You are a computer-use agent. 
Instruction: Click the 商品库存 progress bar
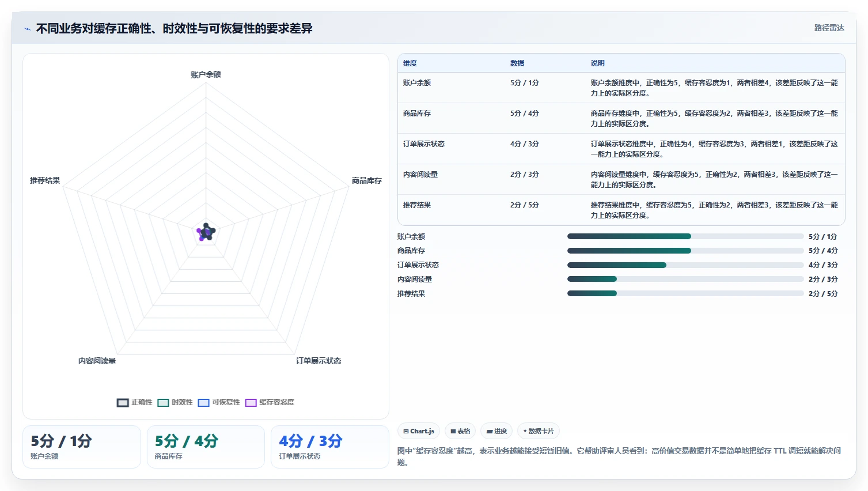pos(685,251)
